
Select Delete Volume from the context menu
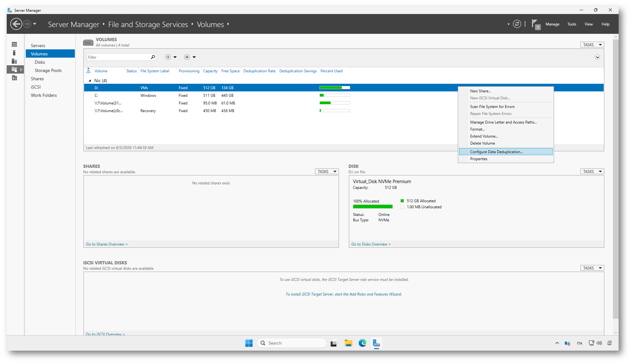pyautogui.click(x=506, y=143)
